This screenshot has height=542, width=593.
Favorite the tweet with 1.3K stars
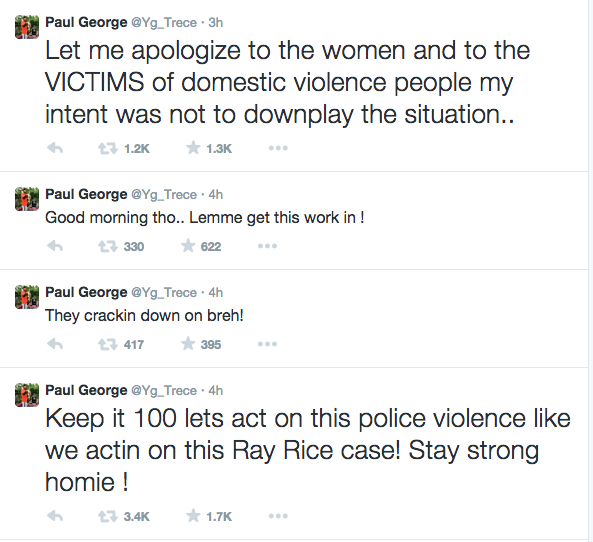[193, 148]
